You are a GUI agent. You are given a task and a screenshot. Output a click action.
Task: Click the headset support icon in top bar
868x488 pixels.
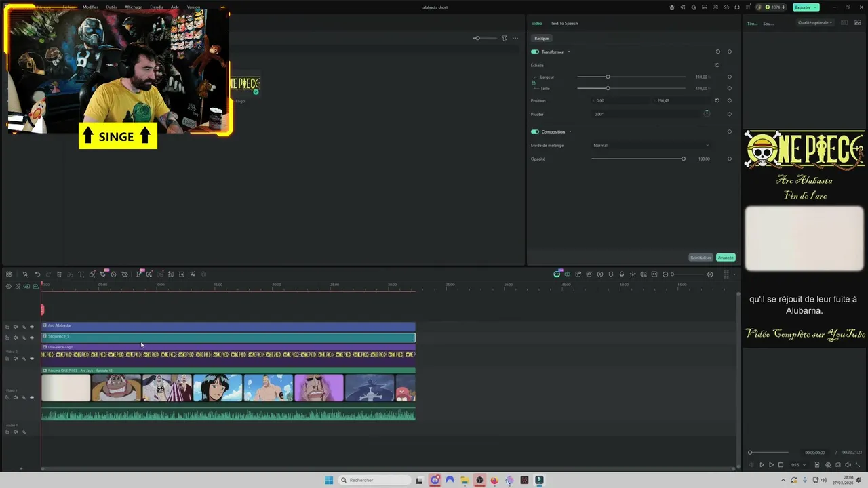737,7
